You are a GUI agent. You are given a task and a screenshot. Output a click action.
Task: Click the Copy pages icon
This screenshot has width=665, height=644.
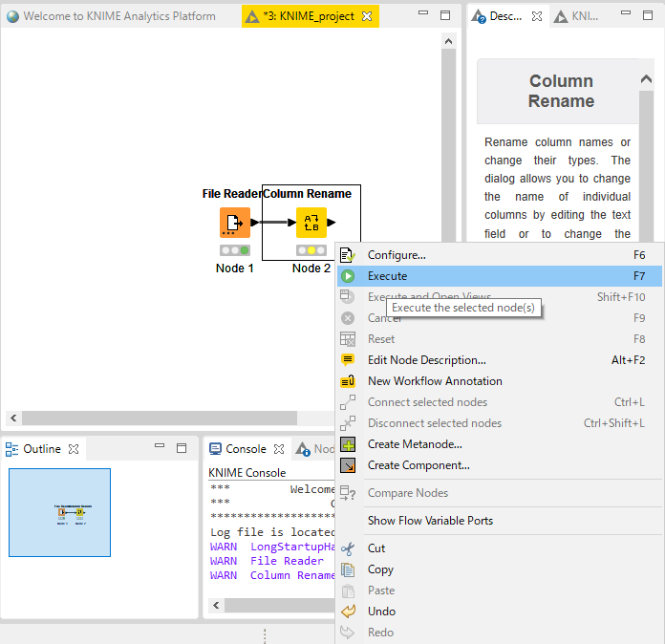click(348, 569)
